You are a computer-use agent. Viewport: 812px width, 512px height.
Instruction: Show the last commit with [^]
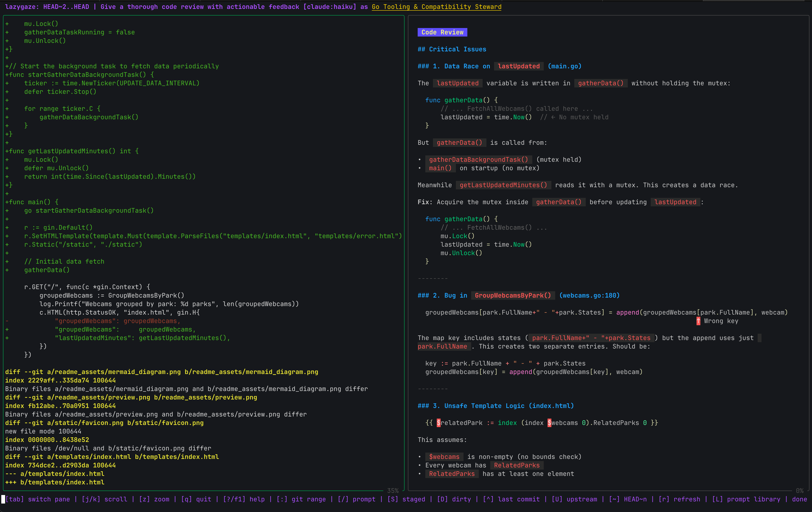click(x=488, y=499)
